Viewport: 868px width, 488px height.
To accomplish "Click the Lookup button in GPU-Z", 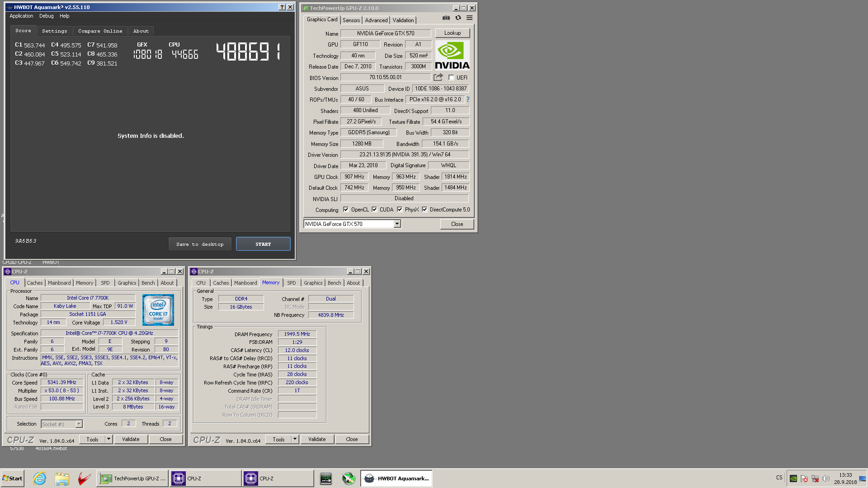I will coord(453,33).
